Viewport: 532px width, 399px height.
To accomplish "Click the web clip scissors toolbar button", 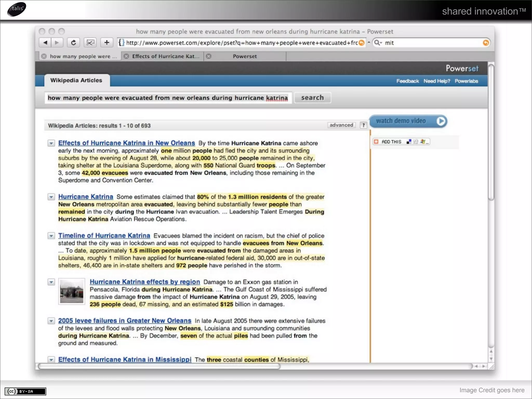I will tap(90, 43).
